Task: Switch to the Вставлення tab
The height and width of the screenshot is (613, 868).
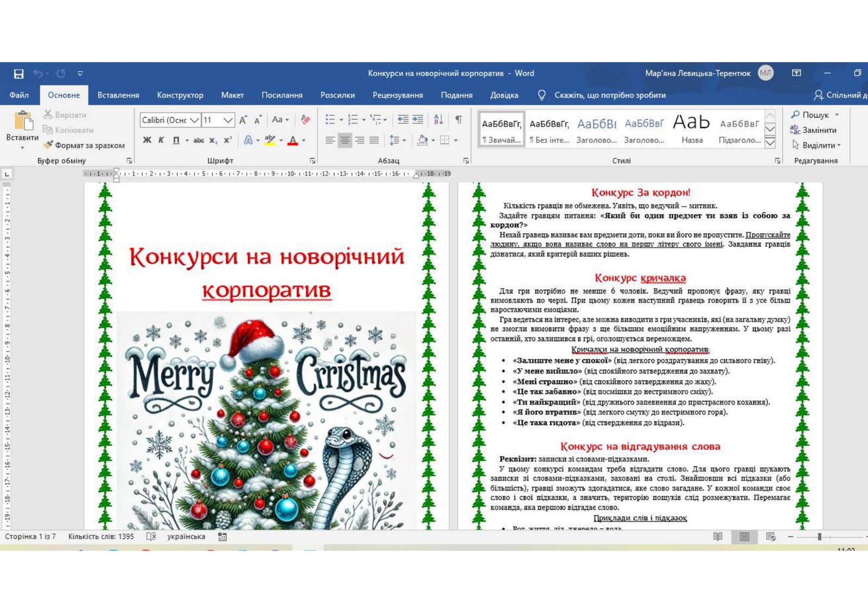Action: [118, 95]
